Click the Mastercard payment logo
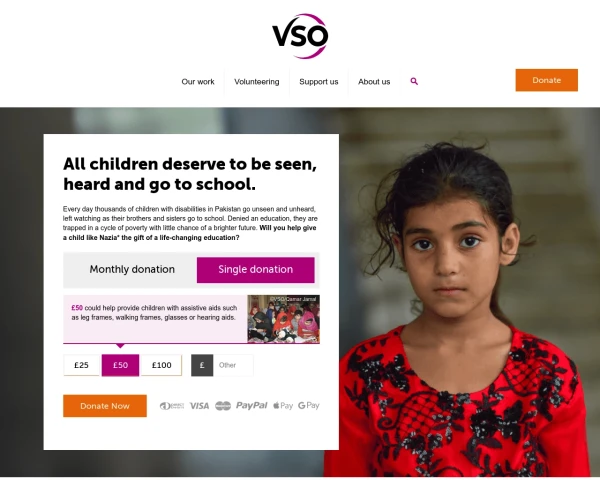600x480 pixels. point(223,406)
